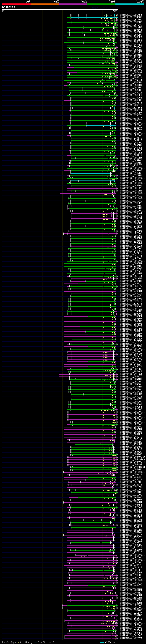The height and width of the screenshot is (644, 146).
Task: Open hit UniRef100_B9HEC4
Action: (x=131, y=30)
